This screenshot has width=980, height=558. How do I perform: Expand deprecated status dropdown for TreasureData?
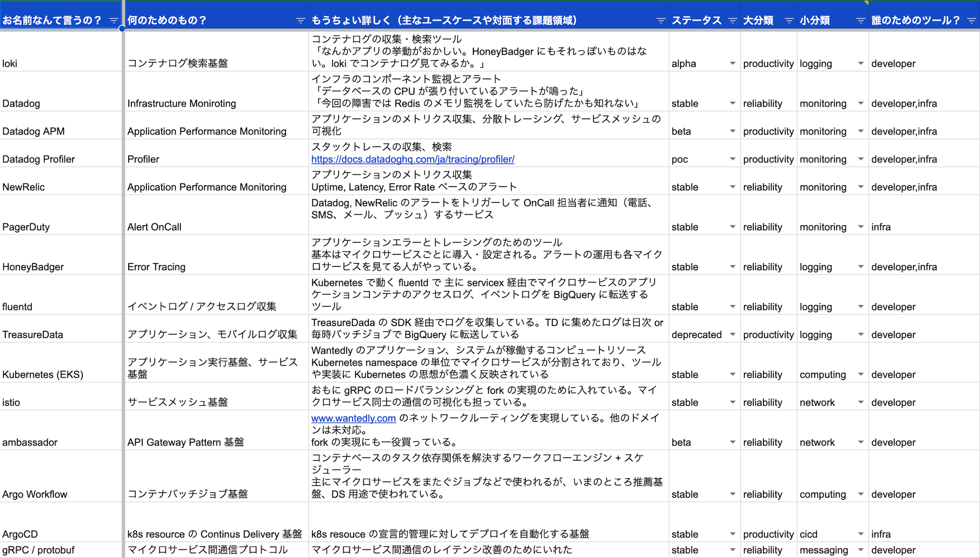(x=732, y=335)
